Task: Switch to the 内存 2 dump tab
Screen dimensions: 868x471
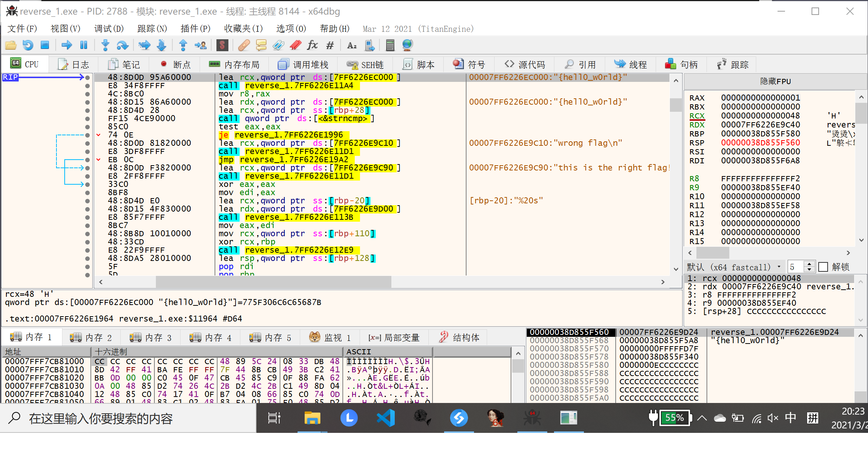Action: (91, 338)
